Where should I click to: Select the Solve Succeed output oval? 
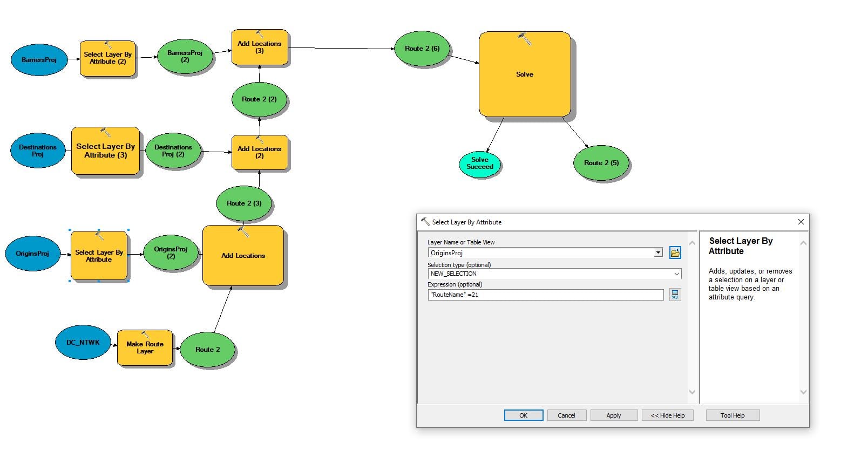tap(479, 163)
